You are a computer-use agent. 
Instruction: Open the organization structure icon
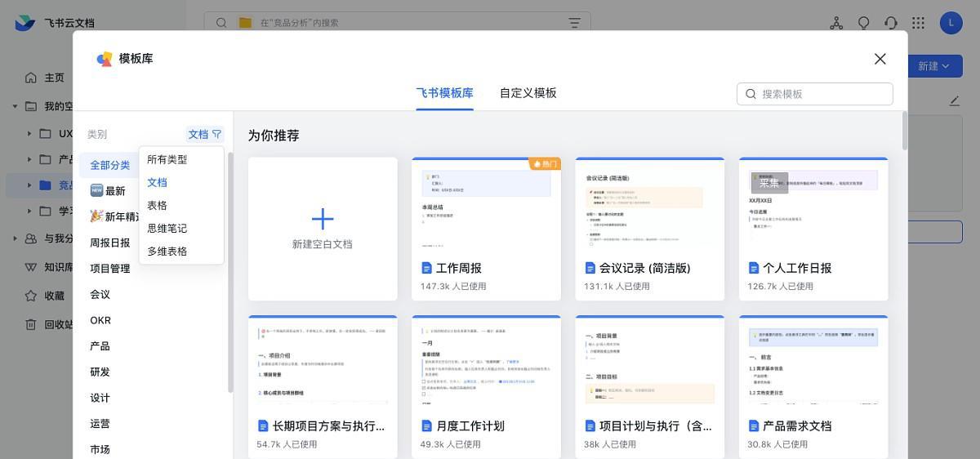tap(836, 23)
